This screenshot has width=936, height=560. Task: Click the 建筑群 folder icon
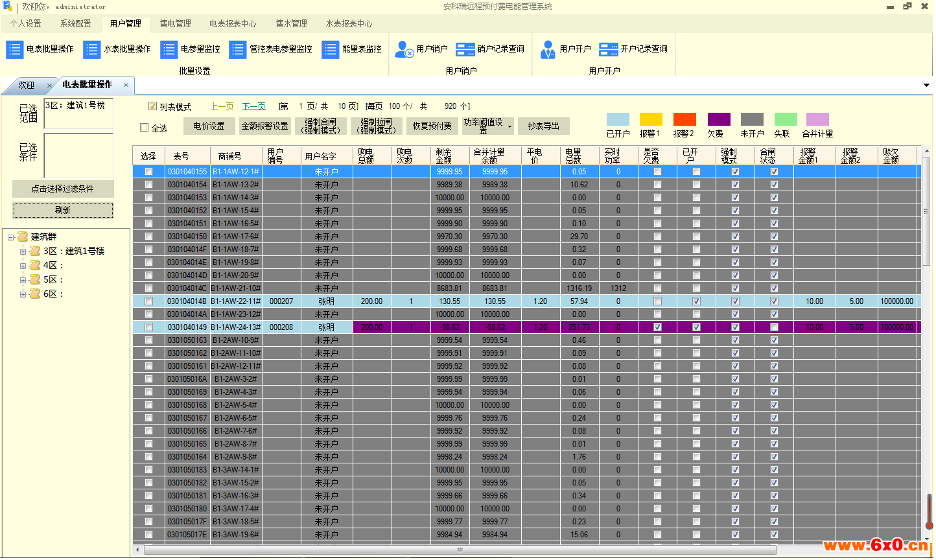pyautogui.click(x=23, y=237)
